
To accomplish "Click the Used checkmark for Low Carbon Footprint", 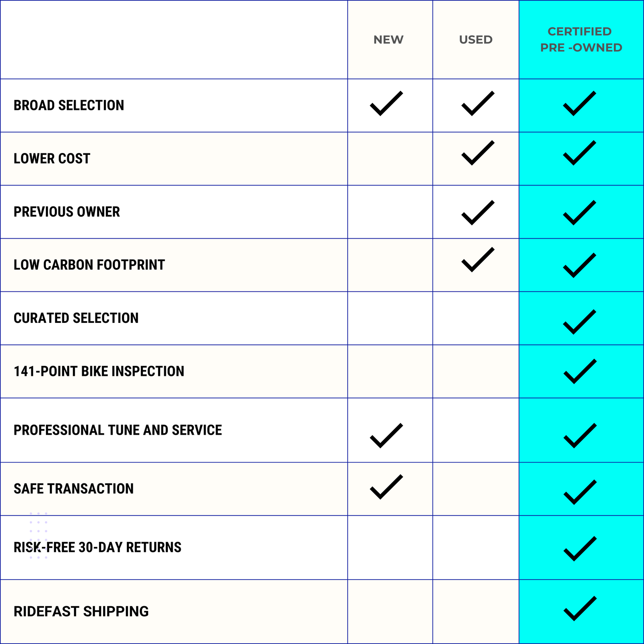I will (477, 260).
